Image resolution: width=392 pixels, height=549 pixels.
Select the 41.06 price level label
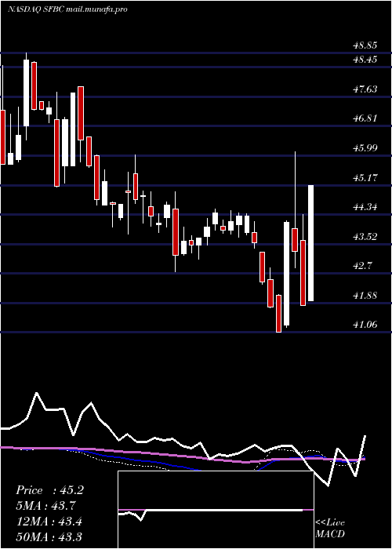coord(365,324)
